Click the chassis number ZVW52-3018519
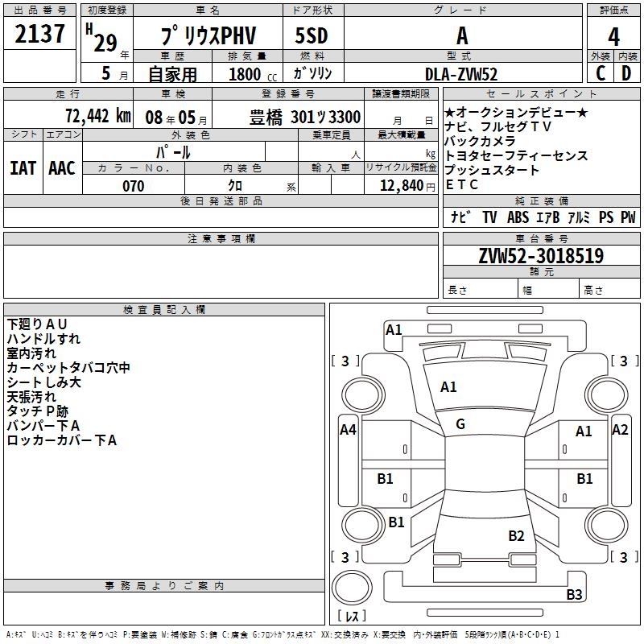The width and height of the screenshot is (644, 644). coord(541,256)
